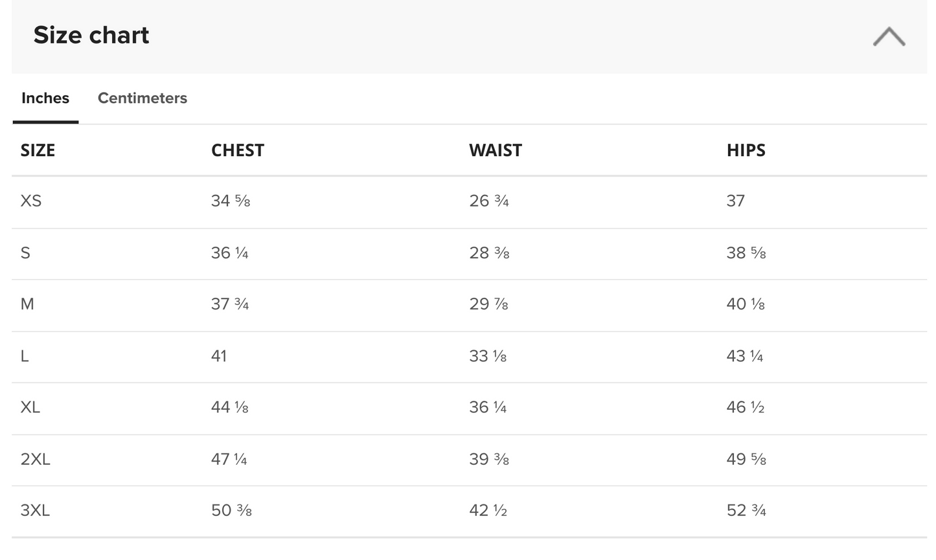Viewport: 936px width, 560px height.
Task: Click the SIZE column header
Action: click(x=38, y=150)
